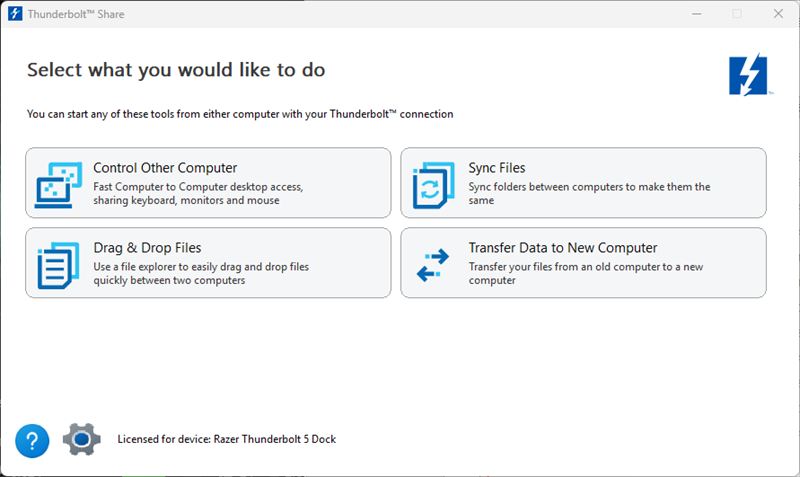
Task: Click the Thunderbolt Share title bar app icon
Action: click(x=15, y=14)
